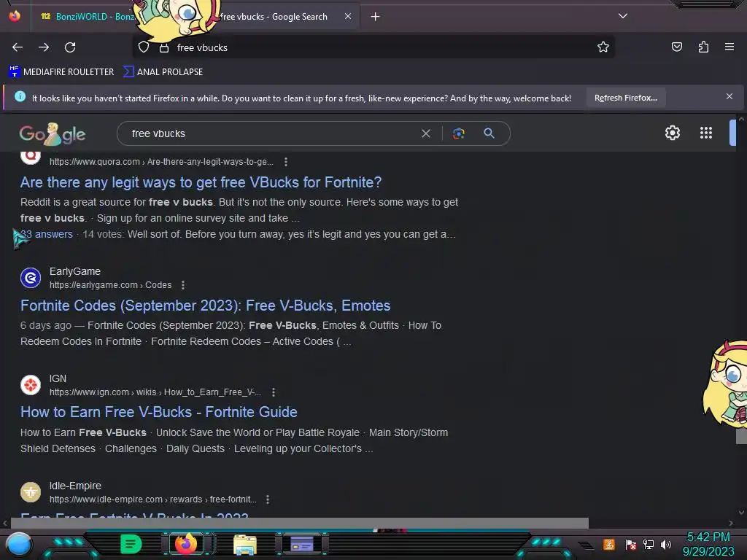Dismiss the Firefox refresh notification bar
Viewport: 747px width, 560px height.
pyautogui.click(x=729, y=96)
